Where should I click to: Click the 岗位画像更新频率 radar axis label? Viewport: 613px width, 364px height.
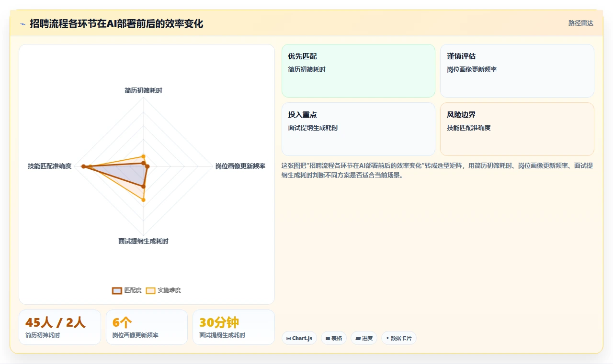240,166
